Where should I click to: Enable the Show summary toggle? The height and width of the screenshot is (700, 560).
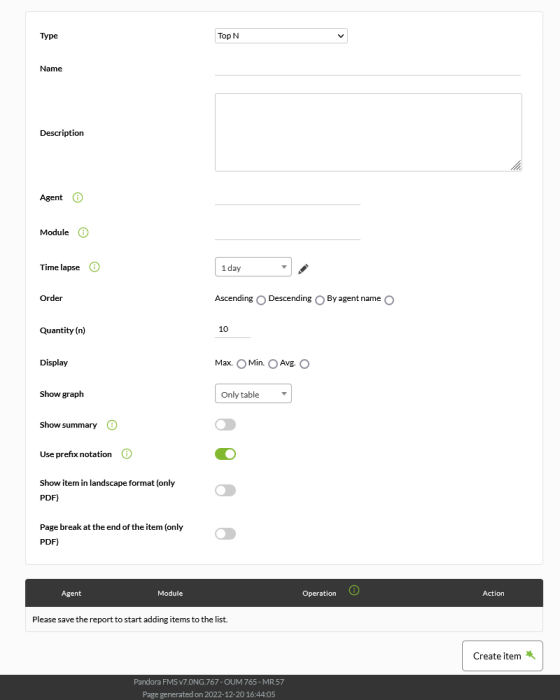pyautogui.click(x=226, y=425)
